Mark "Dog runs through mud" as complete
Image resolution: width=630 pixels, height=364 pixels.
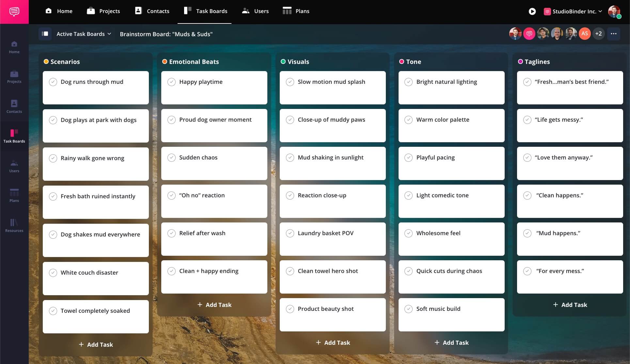53,82
